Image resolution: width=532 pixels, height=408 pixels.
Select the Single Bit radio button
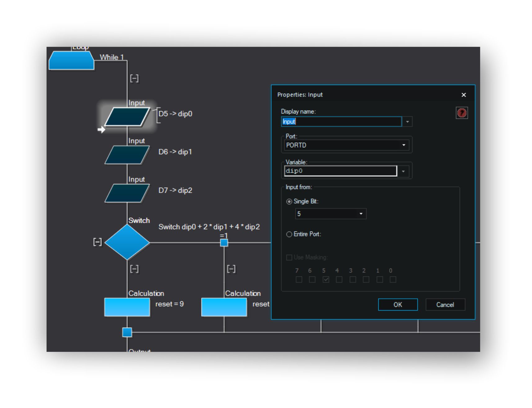[289, 202]
